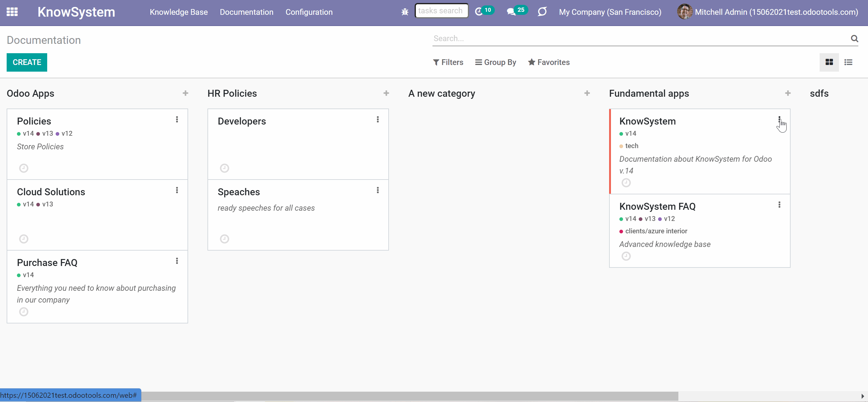The height and width of the screenshot is (402, 868).
Task: Open the Speaches card options menu
Action: [378, 190]
